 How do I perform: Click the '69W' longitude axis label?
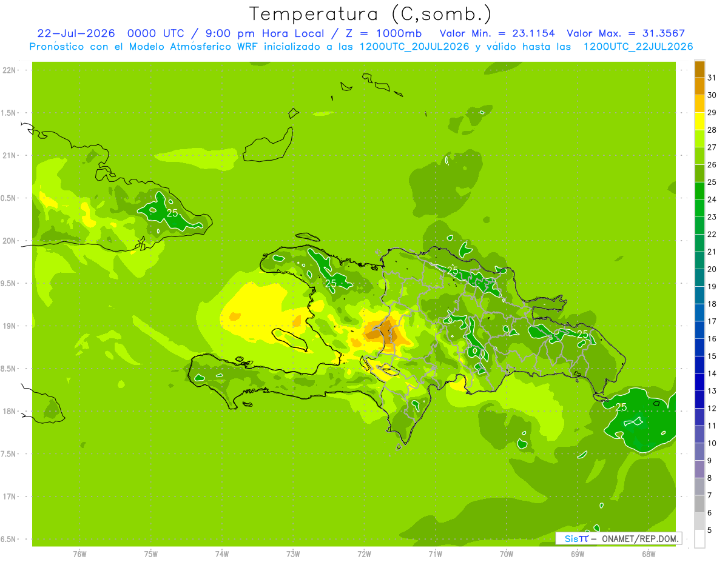click(578, 554)
